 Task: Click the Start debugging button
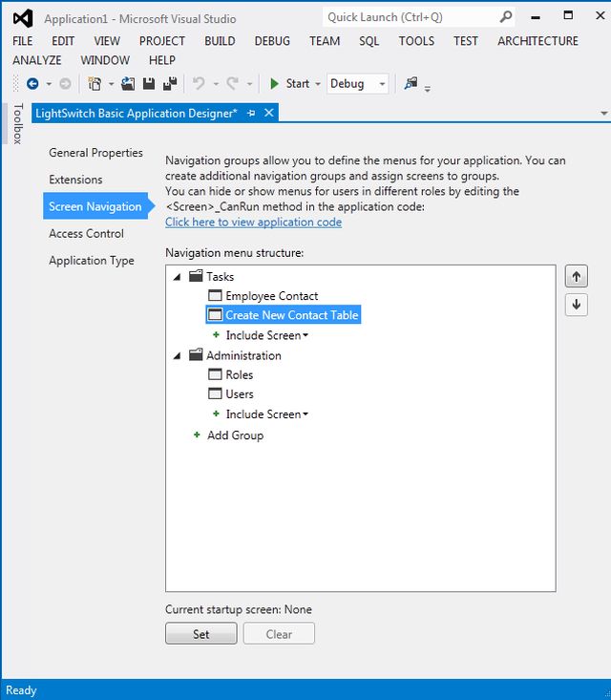(289, 83)
